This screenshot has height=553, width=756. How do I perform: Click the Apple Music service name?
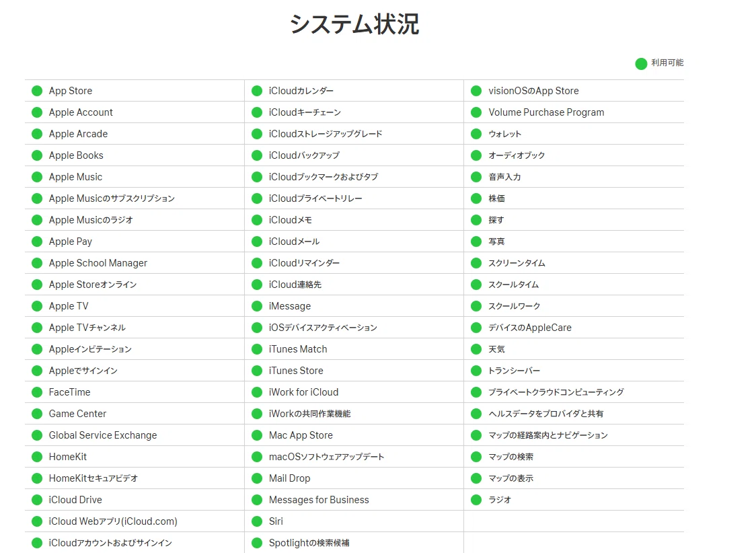point(76,177)
